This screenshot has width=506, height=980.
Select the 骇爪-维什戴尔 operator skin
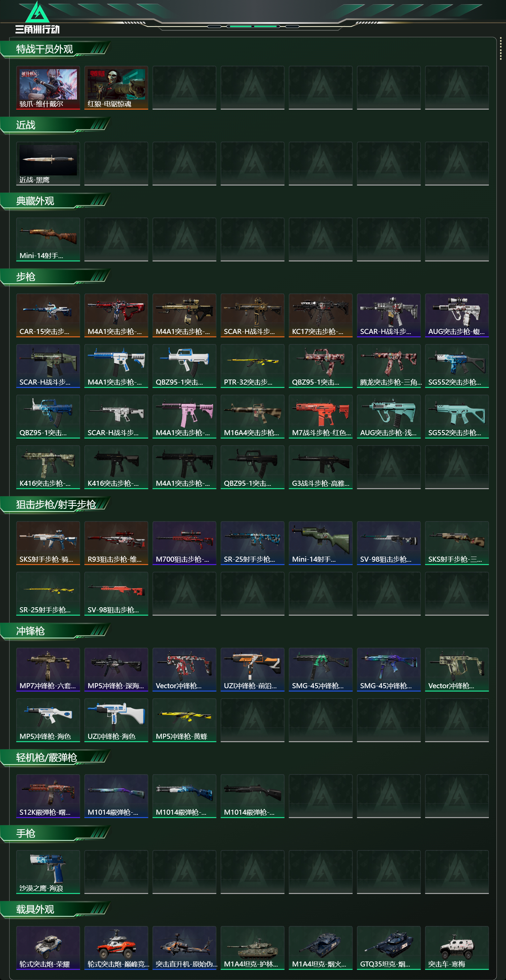(x=48, y=88)
